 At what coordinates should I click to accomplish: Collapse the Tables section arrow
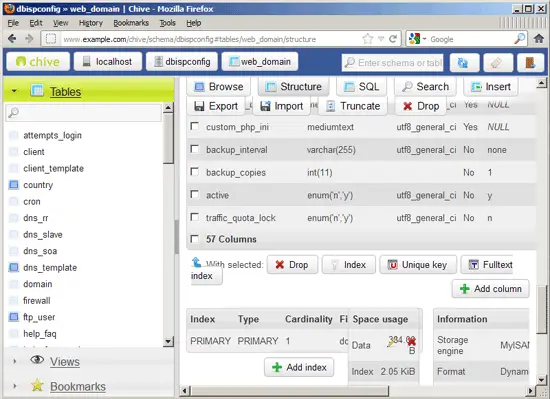click(14, 90)
